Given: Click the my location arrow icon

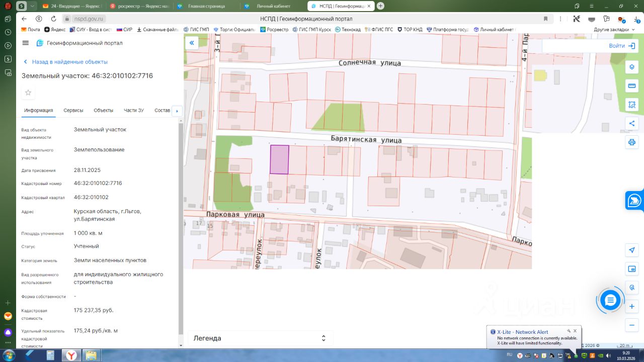Looking at the screenshot, I should [632, 250].
